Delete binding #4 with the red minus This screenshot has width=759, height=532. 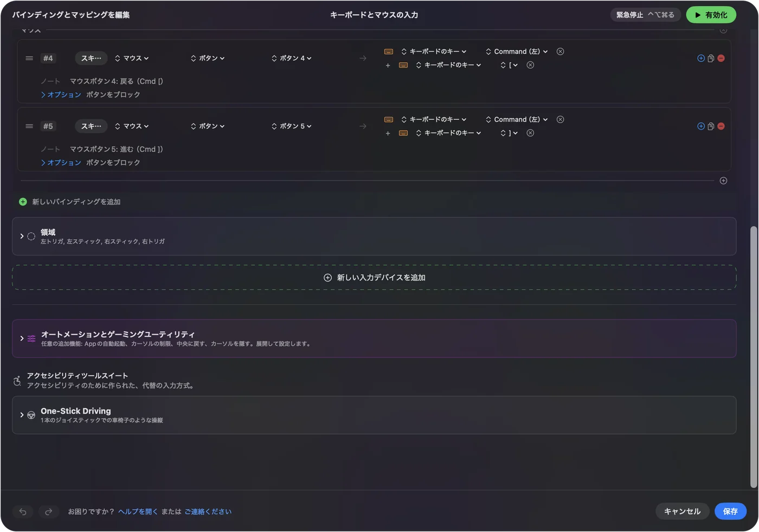pos(721,58)
